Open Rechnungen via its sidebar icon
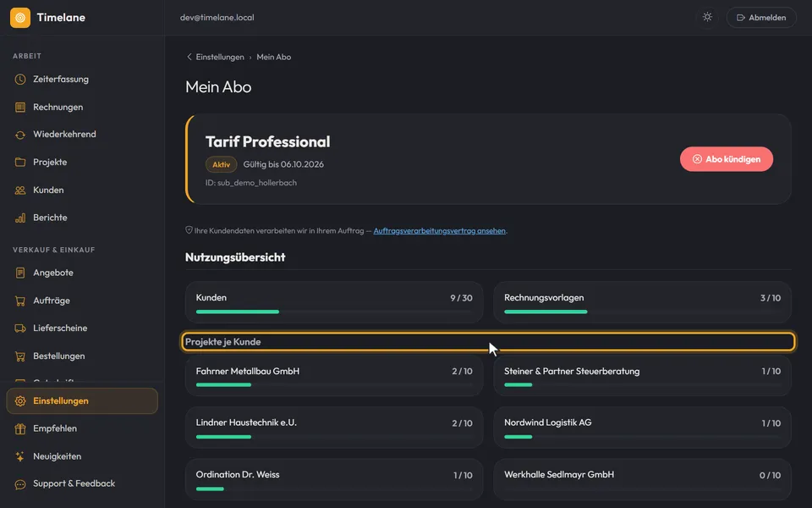The height and width of the screenshot is (508, 812). click(x=20, y=108)
